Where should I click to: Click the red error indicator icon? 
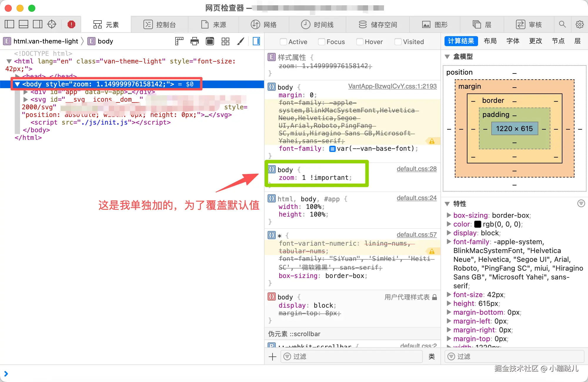(x=71, y=24)
